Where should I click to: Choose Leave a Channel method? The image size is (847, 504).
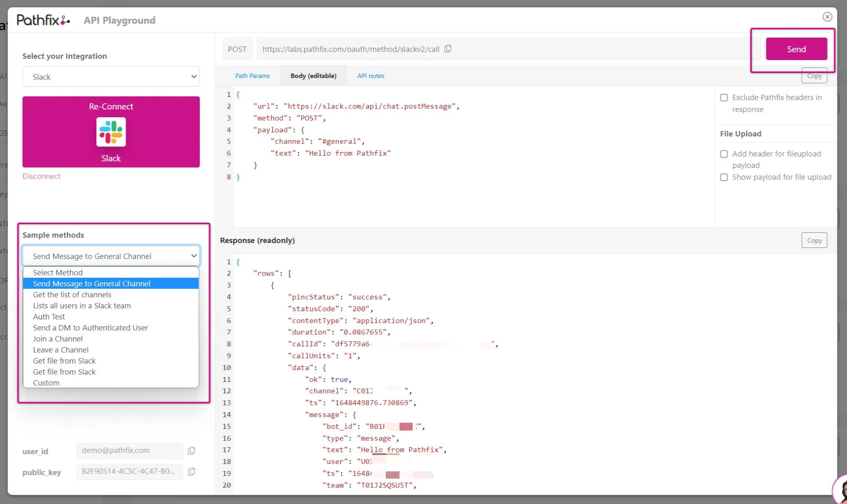tap(111, 350)
